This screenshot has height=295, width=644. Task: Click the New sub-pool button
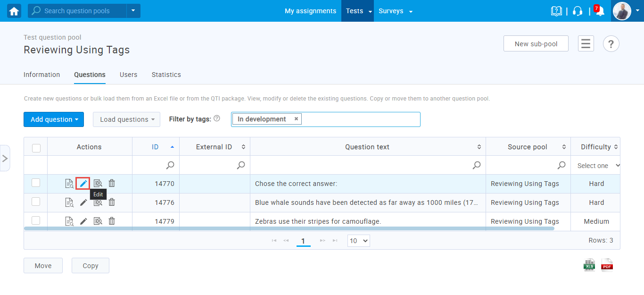(x=536, y=44)
